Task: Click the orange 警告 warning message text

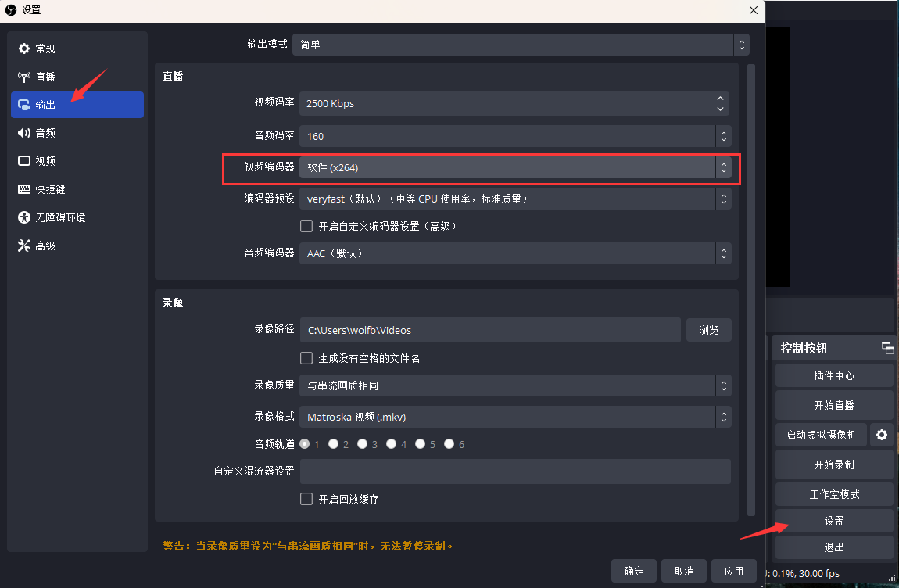Action: click(308, 546)
